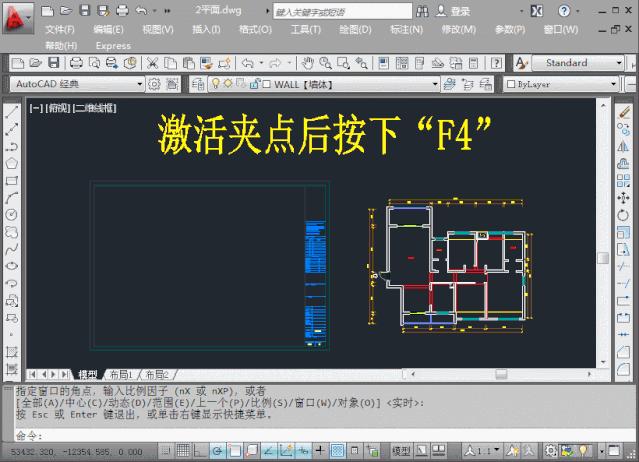Screen dimensions: 639x462
Task: Switch to the 布局2 layout tab
Action: tap(157, 374)
